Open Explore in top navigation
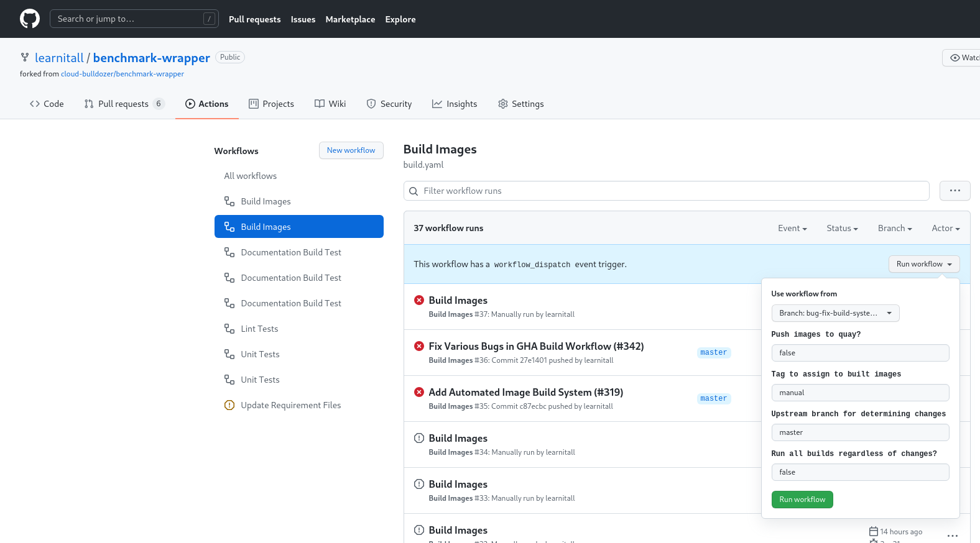Screen dimensions: 980x543 [400, 19]
